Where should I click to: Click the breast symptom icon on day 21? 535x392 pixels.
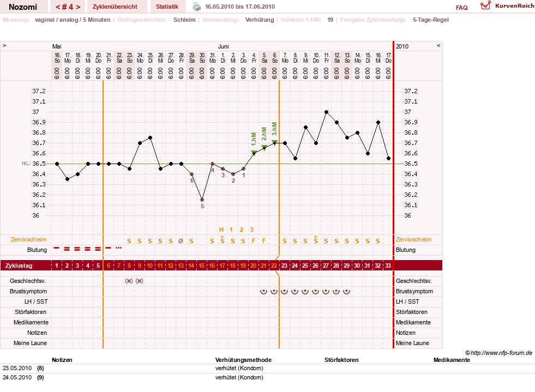(263, 291)
